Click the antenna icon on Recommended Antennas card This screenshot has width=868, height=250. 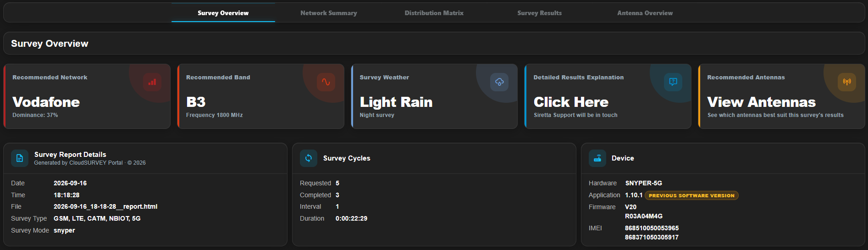(847, 82)
